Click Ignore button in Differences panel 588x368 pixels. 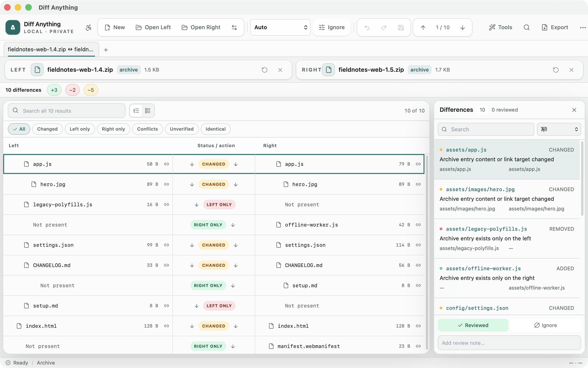546,325
